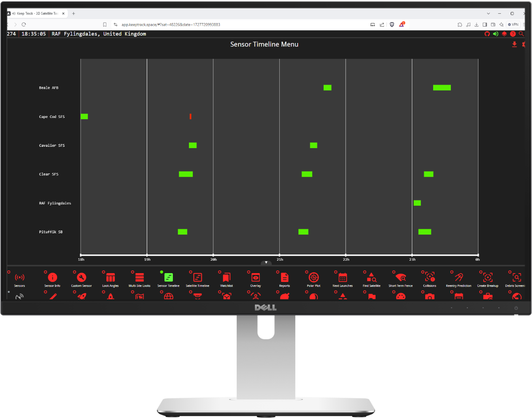
Task: Click the GitHub icon in top bar
Action: coord(487,34)
